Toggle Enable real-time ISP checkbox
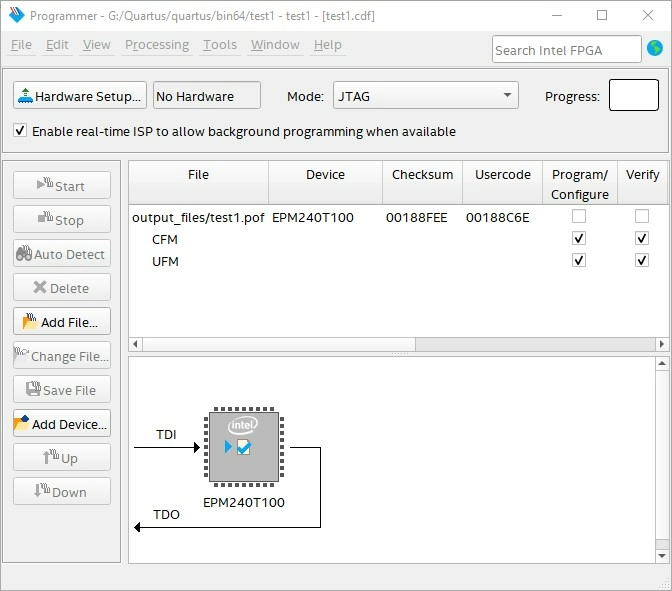This screenshot has width=672, height=591. click(x=20, y=131)
